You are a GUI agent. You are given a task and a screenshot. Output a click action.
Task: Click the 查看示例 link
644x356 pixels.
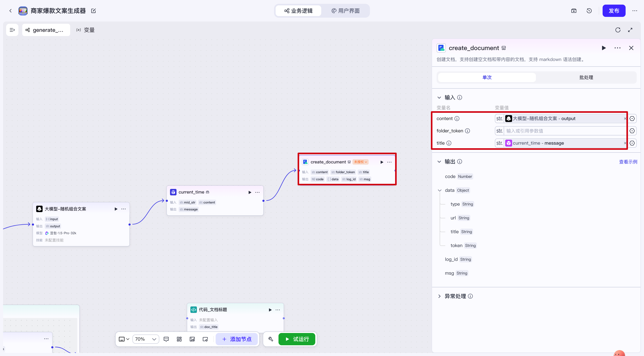coord(628,162)
